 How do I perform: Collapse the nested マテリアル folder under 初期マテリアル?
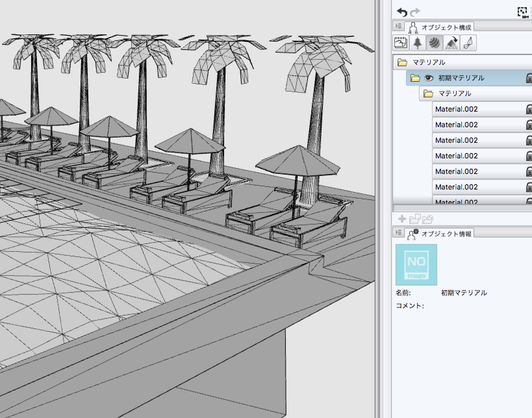click(428, 93)
